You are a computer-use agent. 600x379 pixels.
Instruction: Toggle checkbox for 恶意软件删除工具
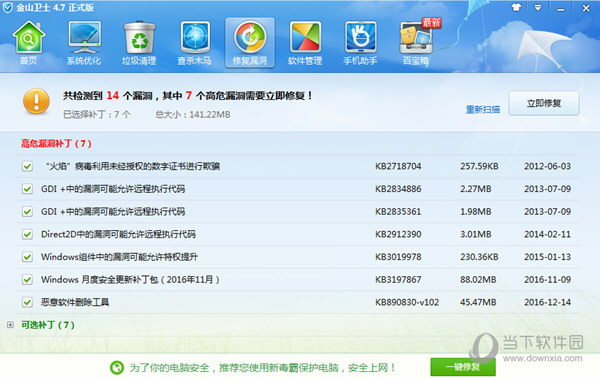(x=27, y=302)
